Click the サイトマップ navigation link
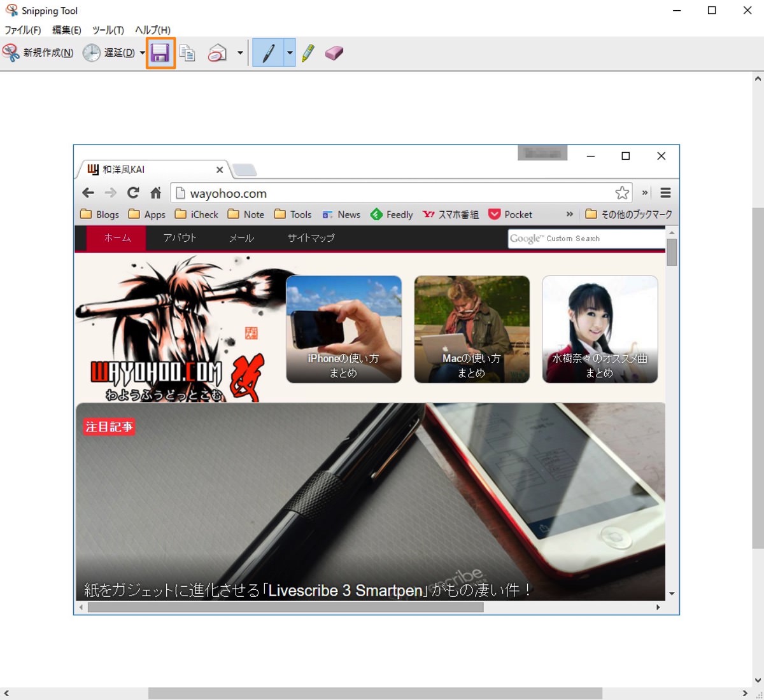Viewport: 764px width, 700px height. click(x=311, y=238)
